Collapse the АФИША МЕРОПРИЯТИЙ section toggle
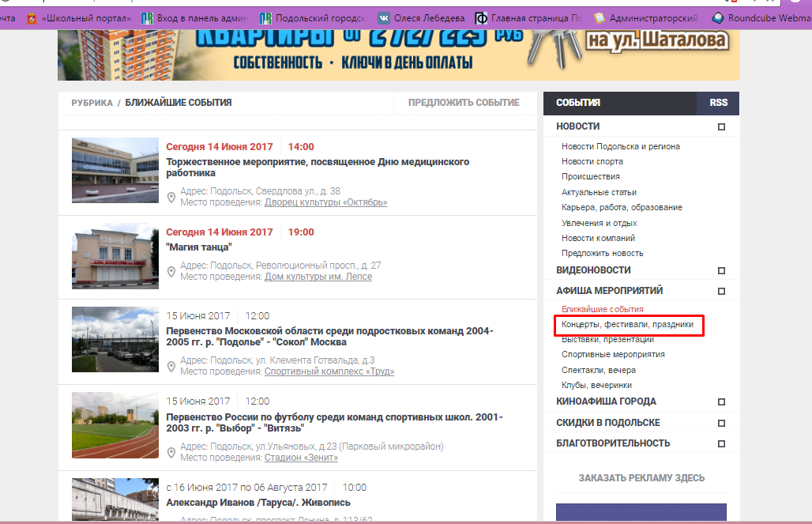Screen dimensions: 812x524 coord(721,291)
